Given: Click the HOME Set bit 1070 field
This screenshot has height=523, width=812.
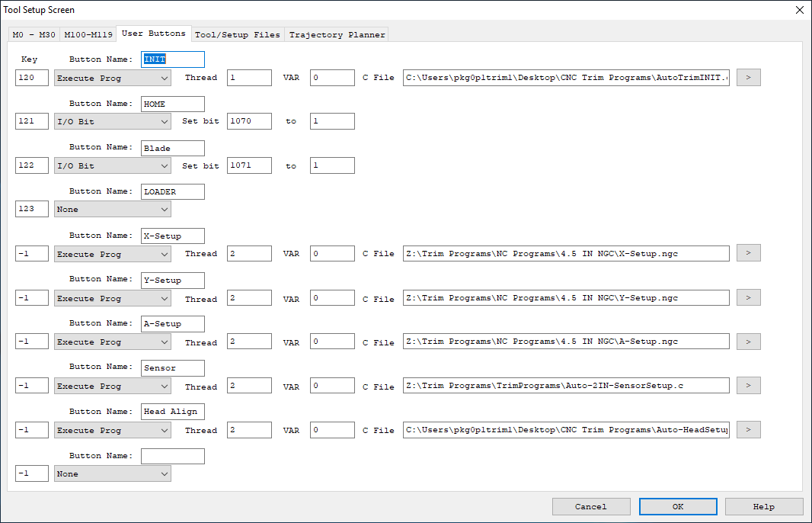Looking at the screenshot, I should point(249,122).
